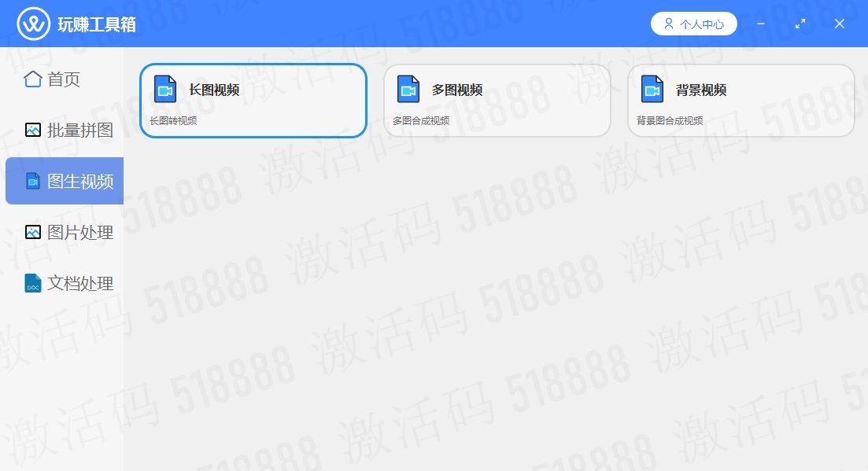The width and height of the screenshot is (868, 471).
Task: Click the 批量拼图 picture icon
Action: pyautogui.click(x=33, y=130)
